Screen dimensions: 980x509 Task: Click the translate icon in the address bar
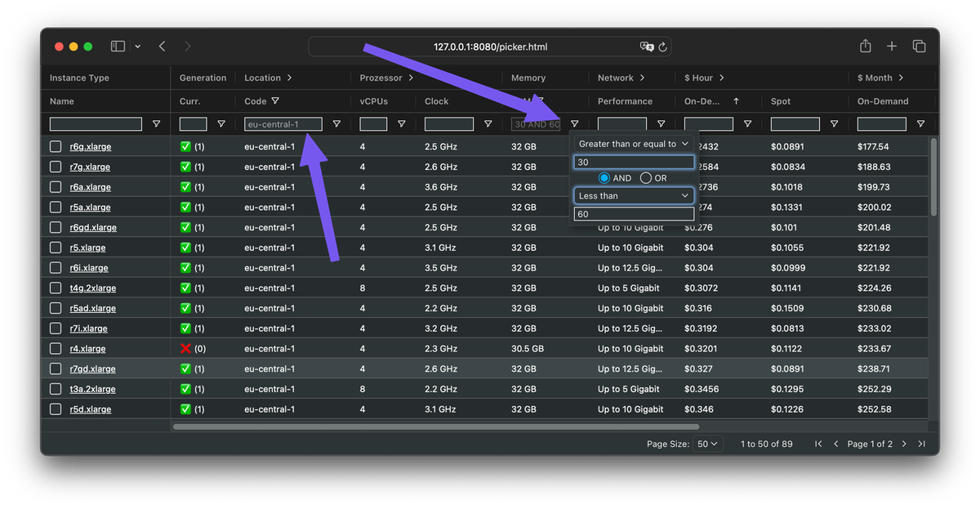(648, 47)
